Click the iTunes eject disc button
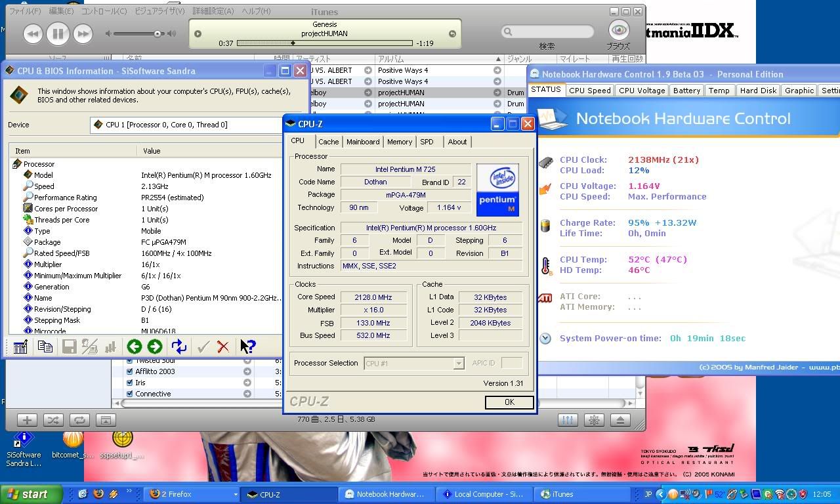 pyautogui.click(x=620, y=420)
